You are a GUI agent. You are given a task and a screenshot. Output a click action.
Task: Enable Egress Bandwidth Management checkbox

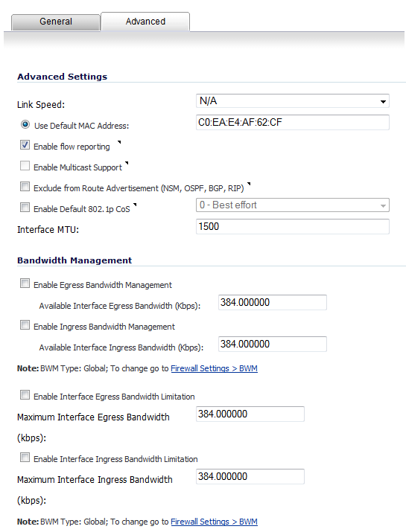[25, 283]
